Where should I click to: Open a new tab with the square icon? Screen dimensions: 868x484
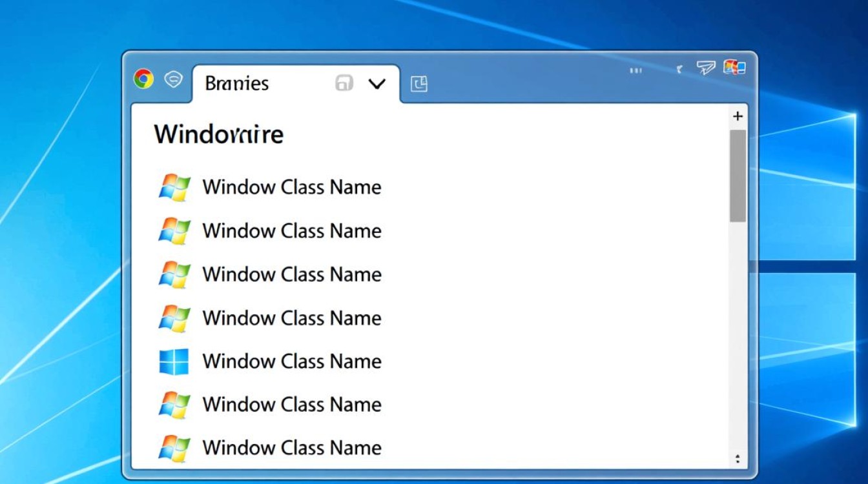point(419,84)
